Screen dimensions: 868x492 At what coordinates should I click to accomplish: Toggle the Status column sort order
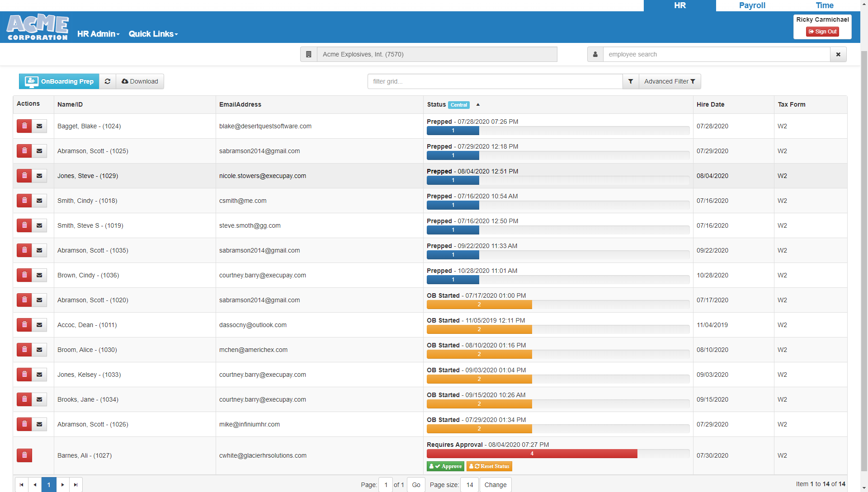click(x=478, y=105)
